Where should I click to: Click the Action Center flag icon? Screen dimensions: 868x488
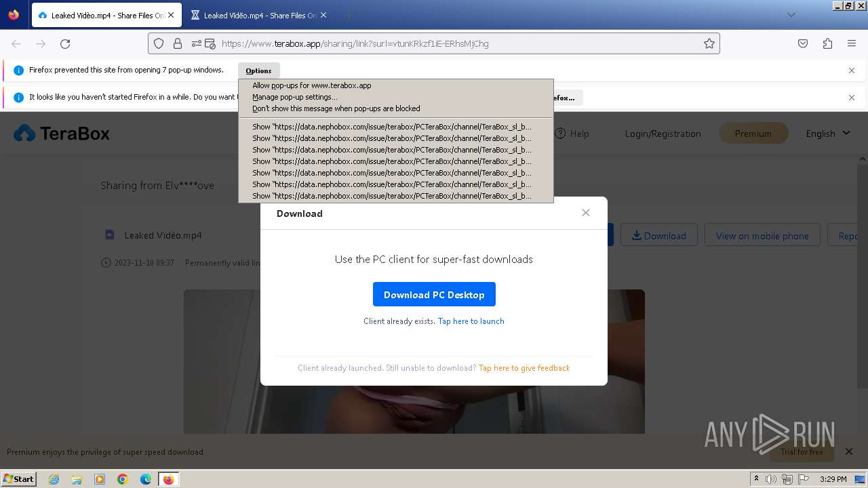[802, 479]
